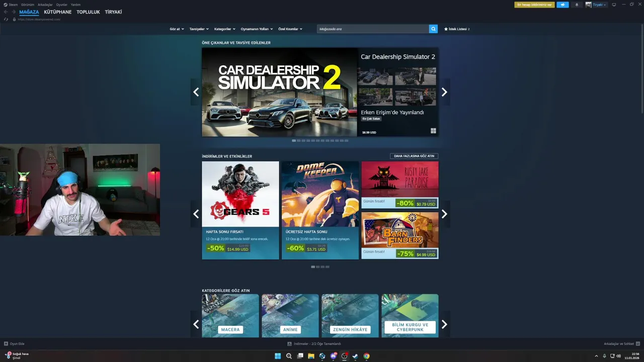Jump to first featured carousel page dot
The image size is (644, 362).
point(294,141)
